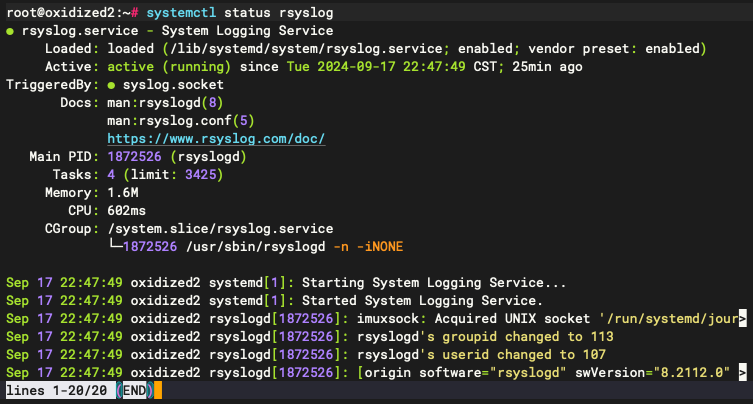Click the '-n -iNONE' arguments text
Screen dimensions: 753x404
tap(368, 246)
